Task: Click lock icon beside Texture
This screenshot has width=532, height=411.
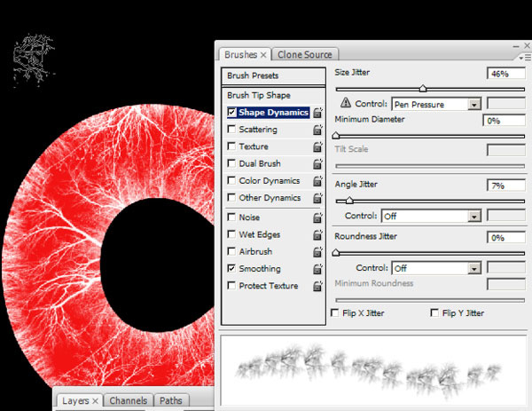Action: click(317, 146)
